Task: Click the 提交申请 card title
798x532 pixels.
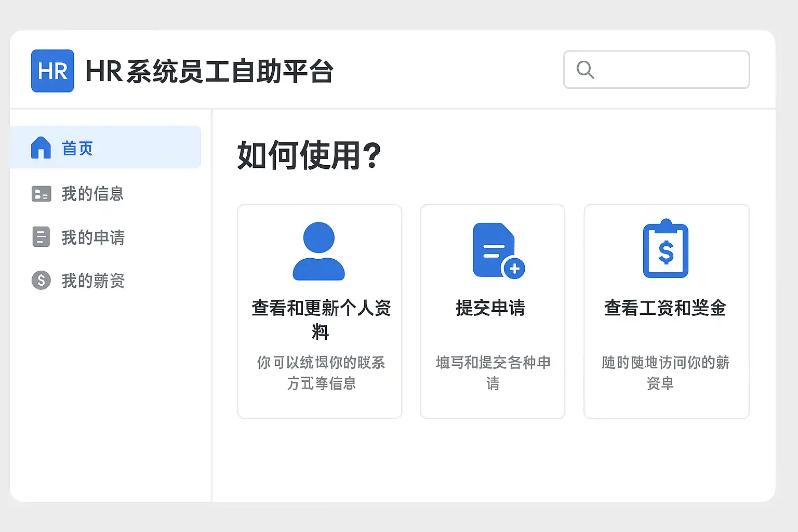Action: 490,308
